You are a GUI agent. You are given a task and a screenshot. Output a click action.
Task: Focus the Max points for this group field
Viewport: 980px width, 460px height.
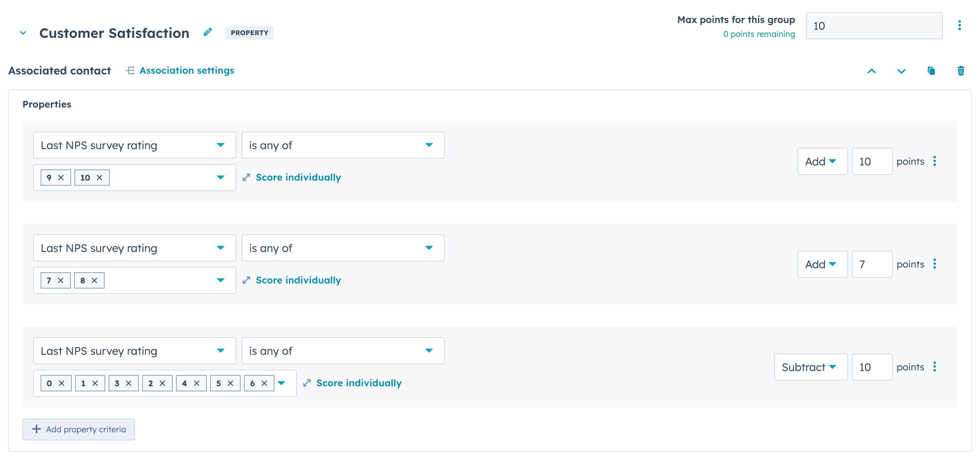pos(874,26)
